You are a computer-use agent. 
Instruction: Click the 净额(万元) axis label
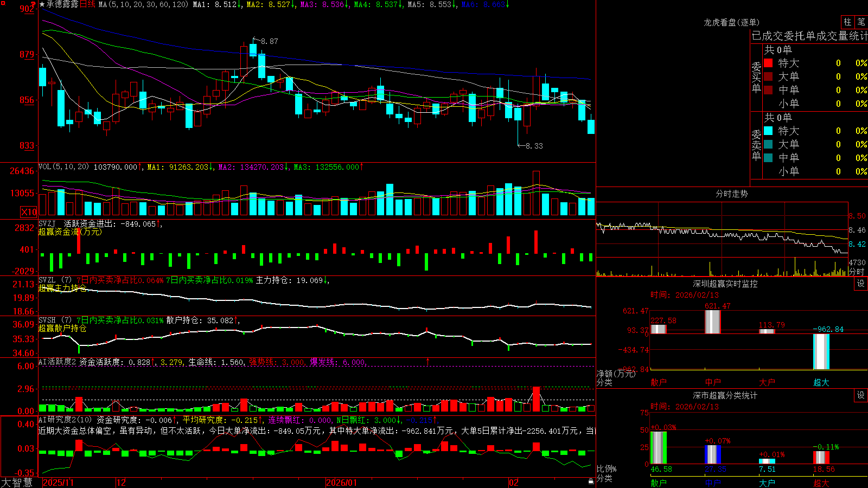tap(616, 374)
